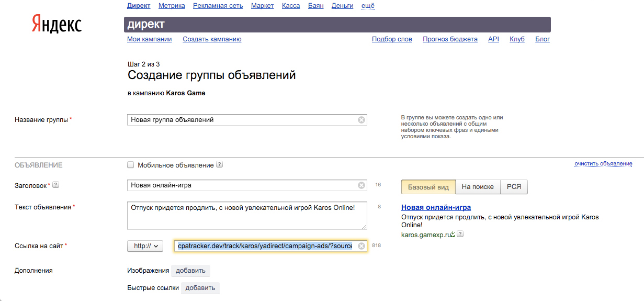Open help icon next to Мобильное объявление
The width and height of the screenshot is (644, 301).
[x=220, y=165]
